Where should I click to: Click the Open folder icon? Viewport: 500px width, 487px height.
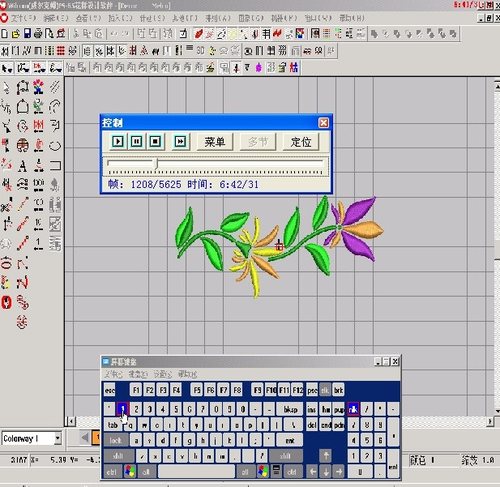click(x=16, y=33)
